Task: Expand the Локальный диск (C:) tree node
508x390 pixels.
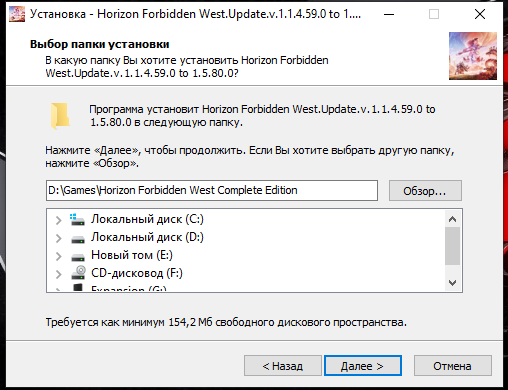Action: 58,220
